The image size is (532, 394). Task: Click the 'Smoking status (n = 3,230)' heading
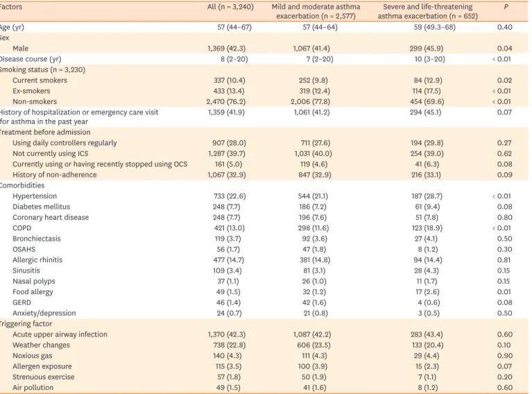[42, 69]
